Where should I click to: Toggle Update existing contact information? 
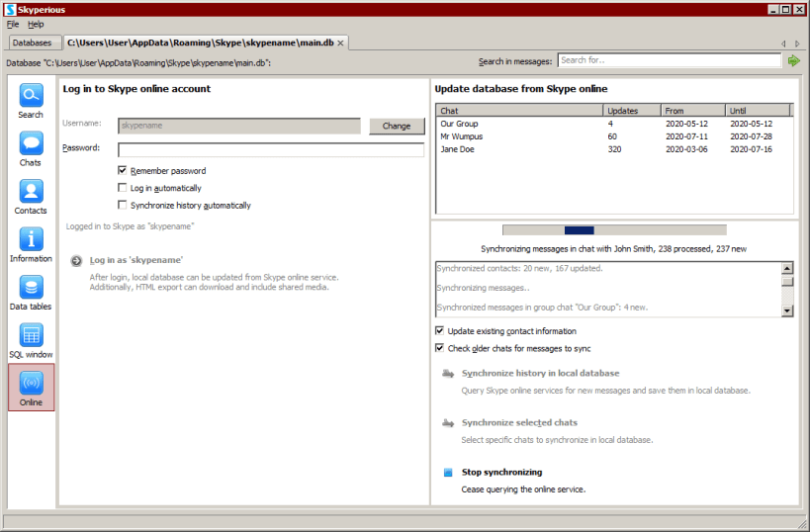point(439,330)
